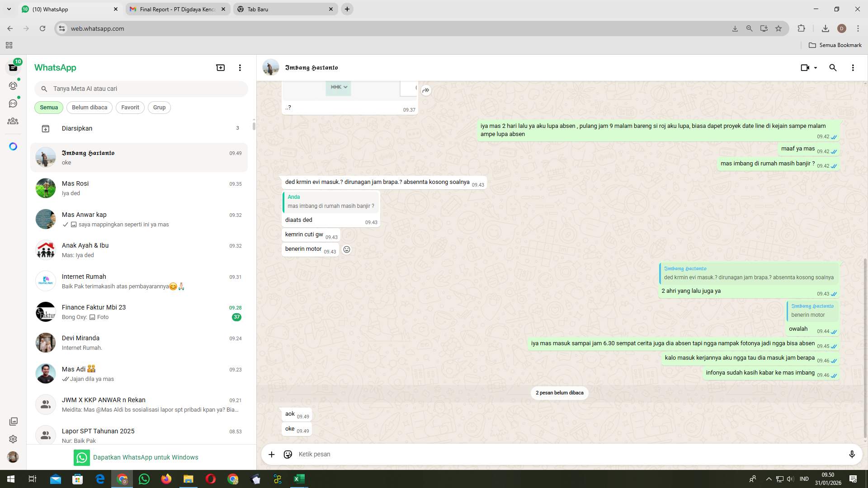Open the Status panel in WhatsApp sidebar
Image resolution: width=868 pixels, height=488 pixels.
coord(13,85)
